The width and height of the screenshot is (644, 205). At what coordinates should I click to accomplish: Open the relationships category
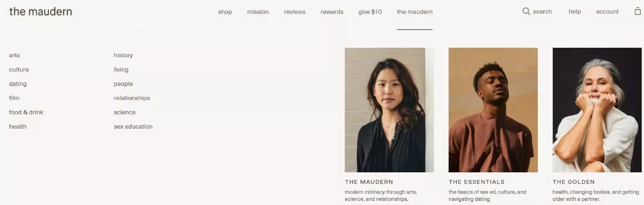click(x=132, y=98)
